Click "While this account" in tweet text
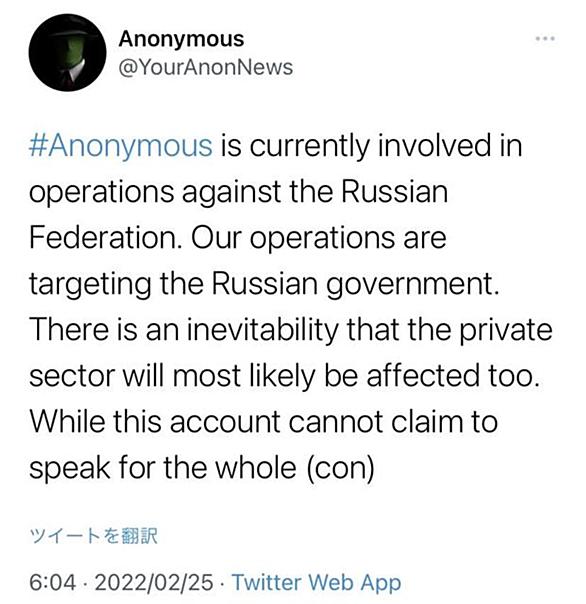This screenshot has height=604, width=586. tap(155, 421)
